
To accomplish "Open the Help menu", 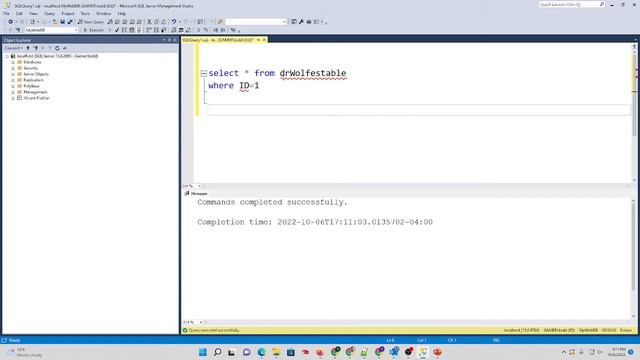I will tap(122, 13).
